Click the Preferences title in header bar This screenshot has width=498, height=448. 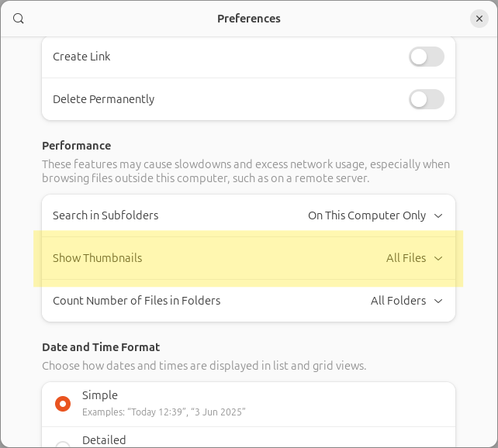tap(249, 19)
